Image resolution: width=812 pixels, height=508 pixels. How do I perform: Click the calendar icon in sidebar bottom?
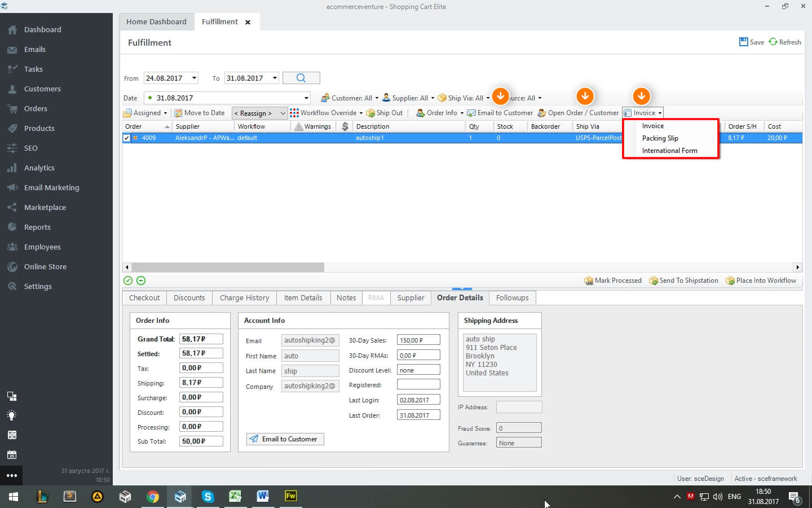coord(11,455)
